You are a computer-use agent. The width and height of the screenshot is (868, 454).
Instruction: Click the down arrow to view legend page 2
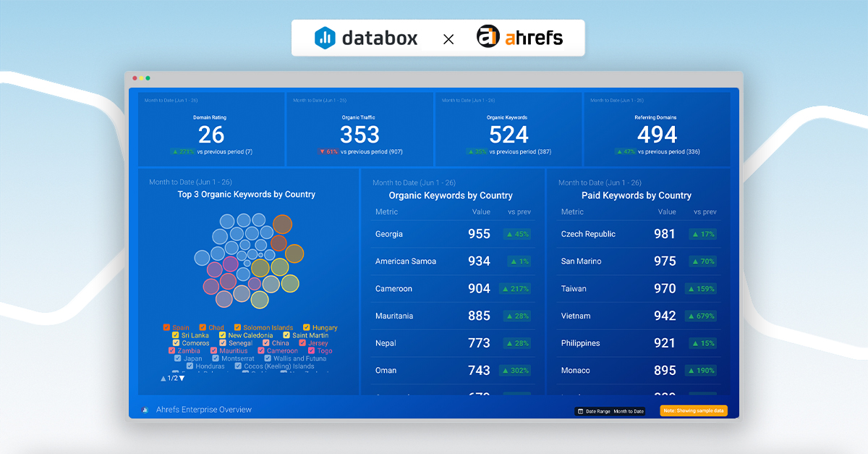click(x=182, y=377)
